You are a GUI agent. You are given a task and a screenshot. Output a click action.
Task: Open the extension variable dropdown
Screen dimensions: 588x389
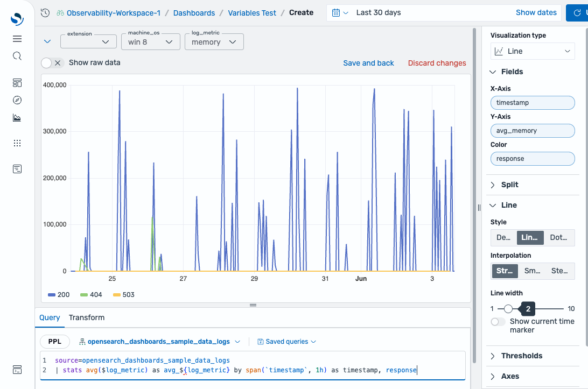point(88,41)
